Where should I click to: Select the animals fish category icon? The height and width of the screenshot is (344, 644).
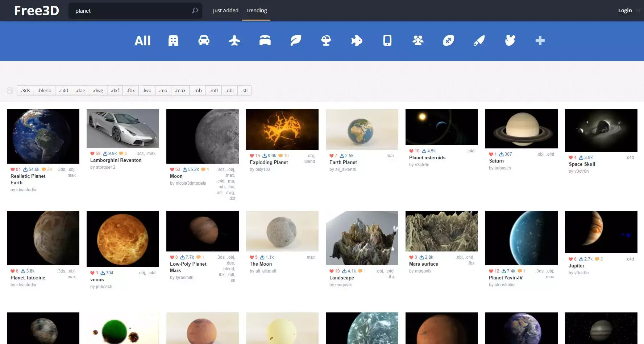click(x=357, y=41)
